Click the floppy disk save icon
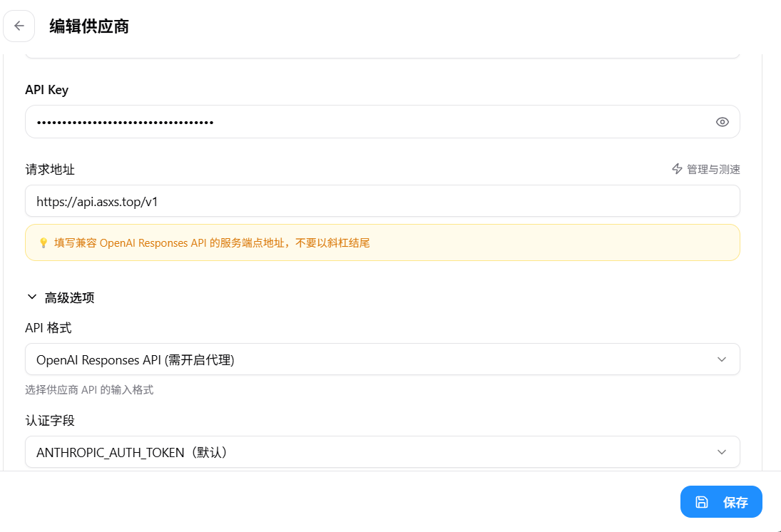 [x=701, y=502]
